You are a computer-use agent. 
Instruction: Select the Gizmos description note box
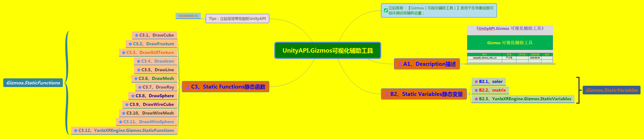[439, 11]
